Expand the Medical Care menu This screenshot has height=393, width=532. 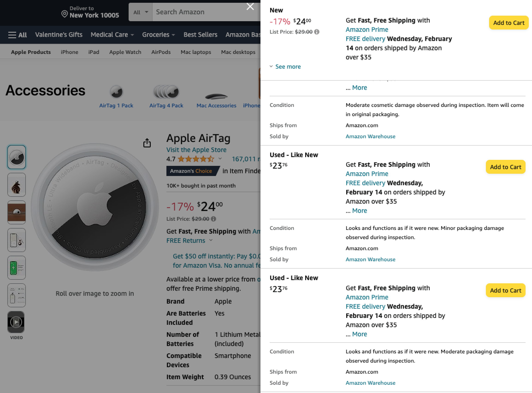point(112,35)
